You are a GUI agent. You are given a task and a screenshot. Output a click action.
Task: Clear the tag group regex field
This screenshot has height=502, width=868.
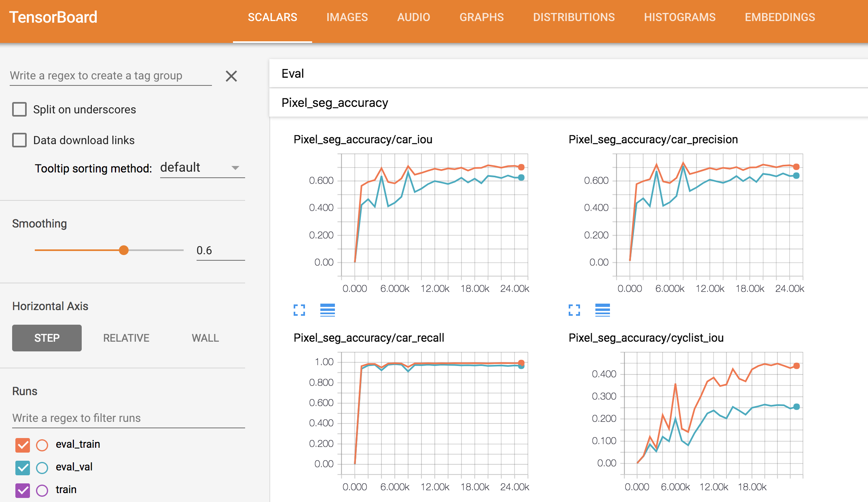pos(231,76)
